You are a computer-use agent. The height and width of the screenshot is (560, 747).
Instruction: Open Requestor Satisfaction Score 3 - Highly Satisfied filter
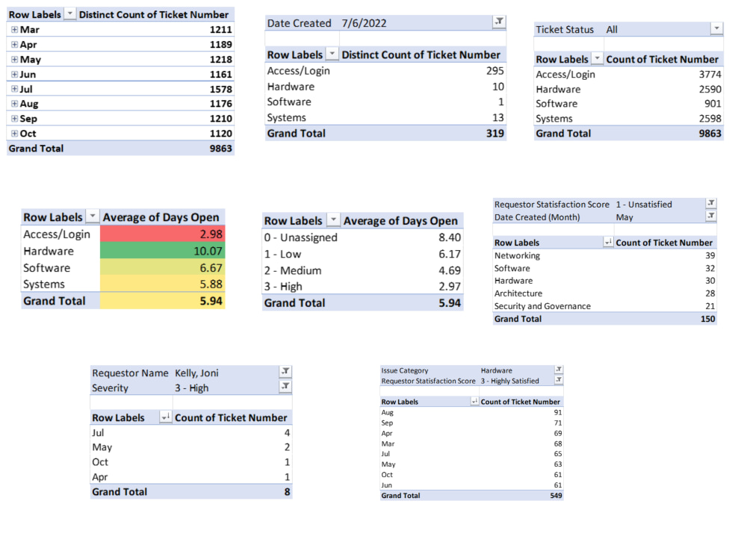[559, 380]
